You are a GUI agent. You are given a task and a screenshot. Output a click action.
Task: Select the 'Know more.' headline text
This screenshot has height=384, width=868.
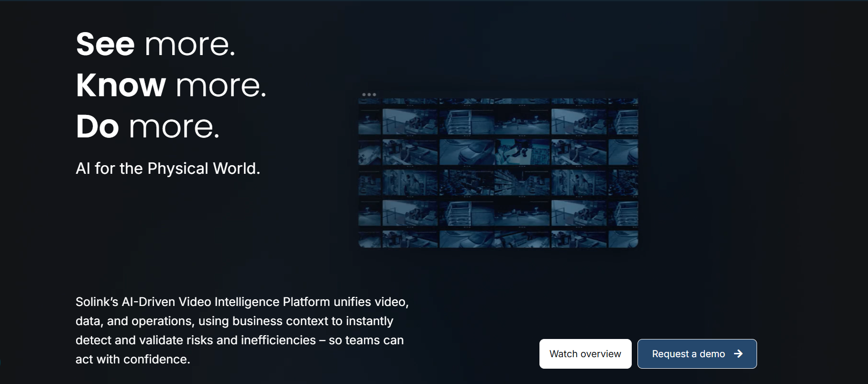click(x=171, y=85)
